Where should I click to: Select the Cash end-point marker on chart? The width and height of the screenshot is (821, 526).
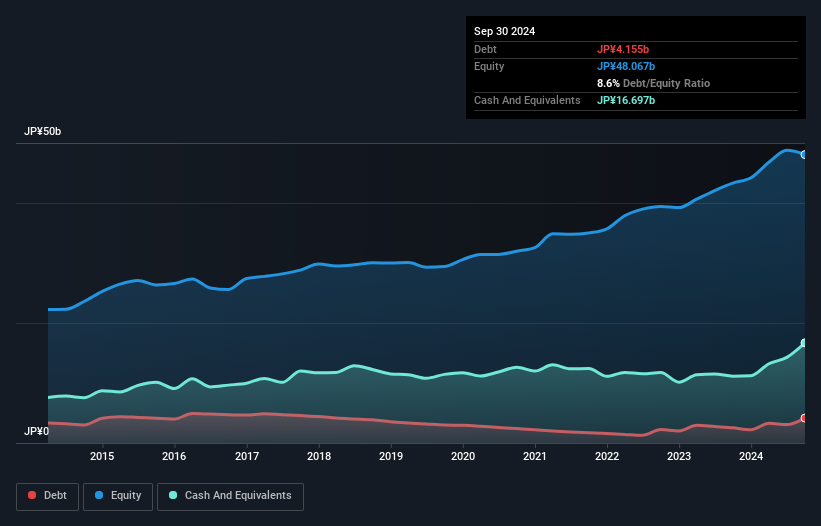point(804,343)
